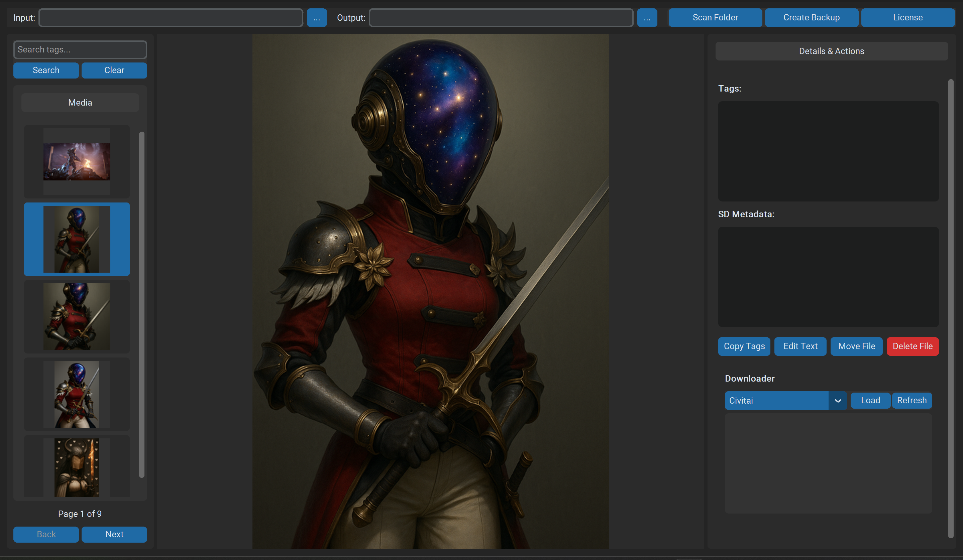
Task: Click the Output folder browse ellipsis button
Action: point(647,18)
